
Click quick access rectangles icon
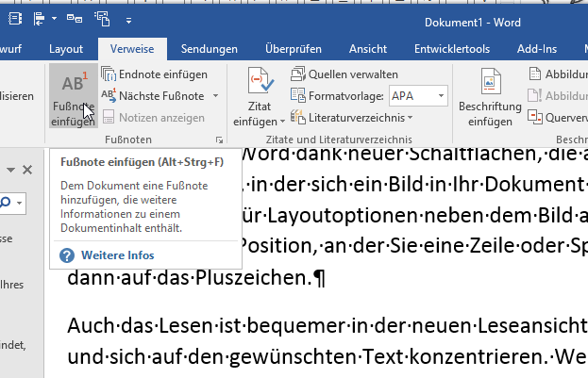(x=75, y=18)
